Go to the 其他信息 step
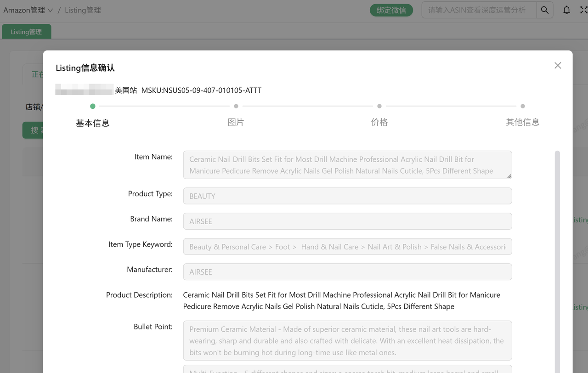Screen dimensions: 588x373 pos(522,122)
